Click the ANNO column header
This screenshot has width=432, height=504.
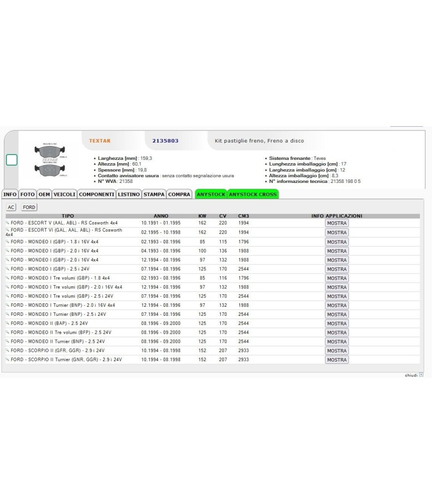tap(161, 216)
